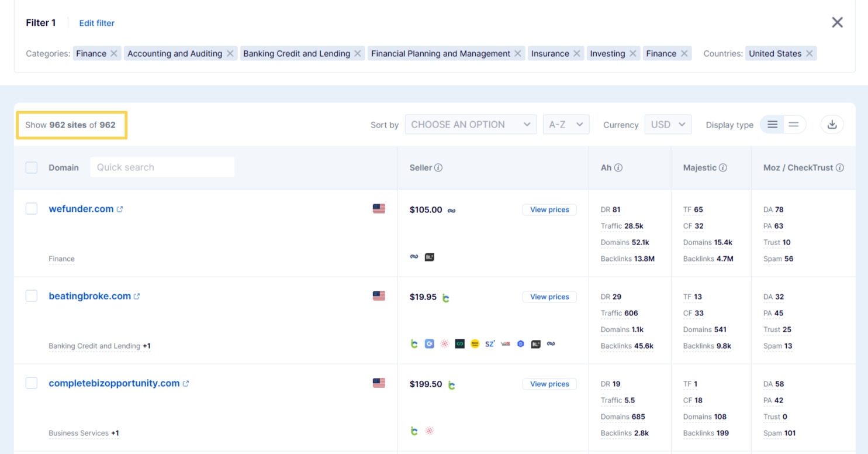Tick the beatingbroke.com checkbox

coord(32,296)
